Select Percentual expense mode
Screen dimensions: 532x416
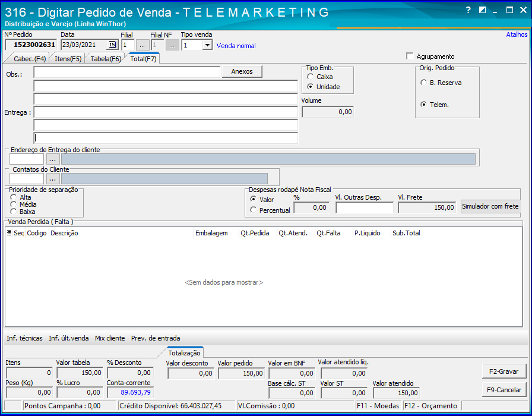[x=253, y=210]
